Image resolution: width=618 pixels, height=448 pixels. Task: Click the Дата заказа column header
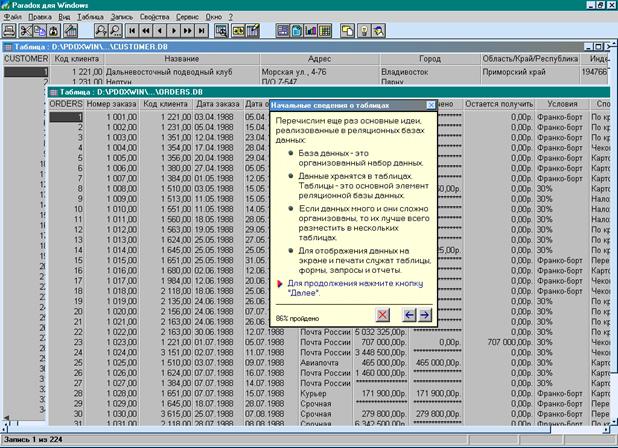coord(218,104)
